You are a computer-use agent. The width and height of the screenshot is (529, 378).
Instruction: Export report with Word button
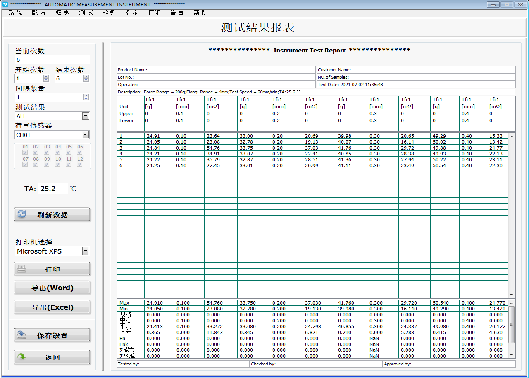point(52,288)
